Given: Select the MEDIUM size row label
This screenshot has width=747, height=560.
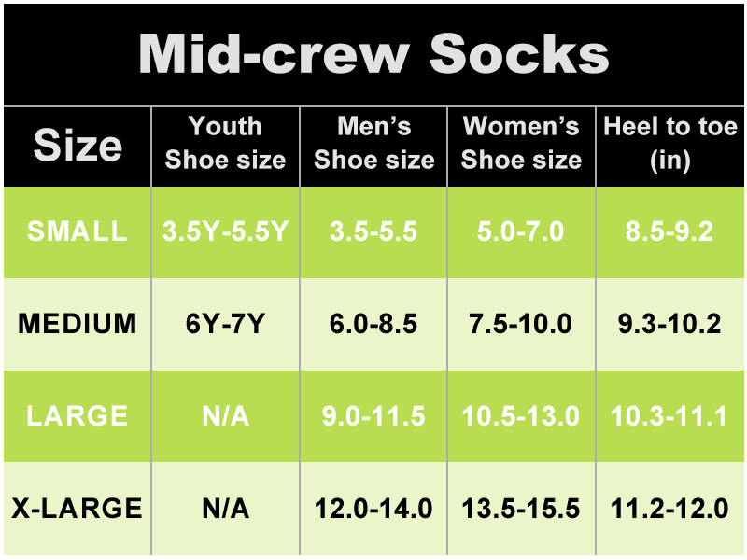Looking at the screenshot, I should point(78,324).
